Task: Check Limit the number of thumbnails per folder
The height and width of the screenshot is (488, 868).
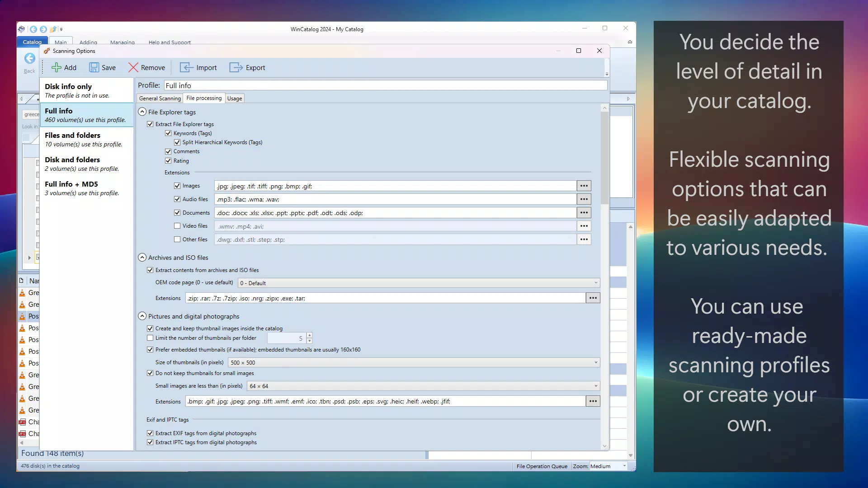Action: click(150, 338)
